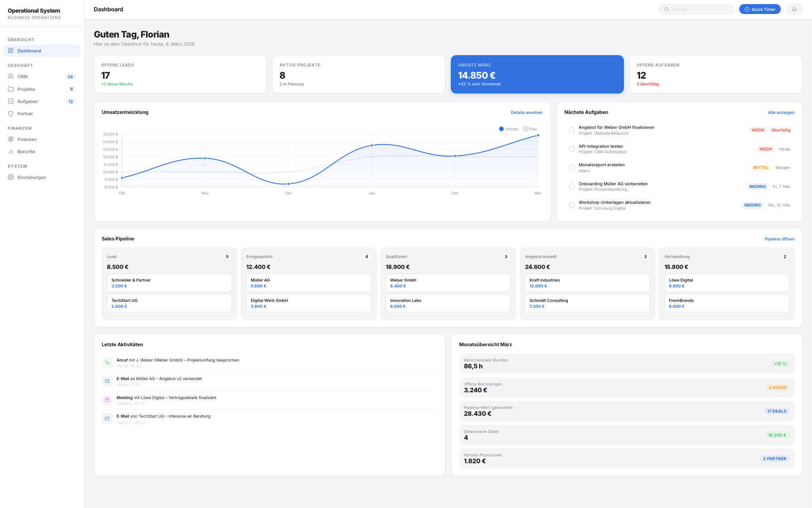Open the CRM section in the sidebar
The width and height of the screenshot is (812, 508).
23,76
